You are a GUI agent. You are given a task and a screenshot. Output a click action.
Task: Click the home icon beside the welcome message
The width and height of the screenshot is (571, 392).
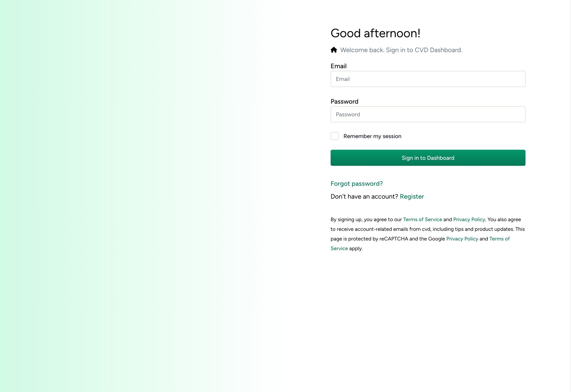pos(334,50)
